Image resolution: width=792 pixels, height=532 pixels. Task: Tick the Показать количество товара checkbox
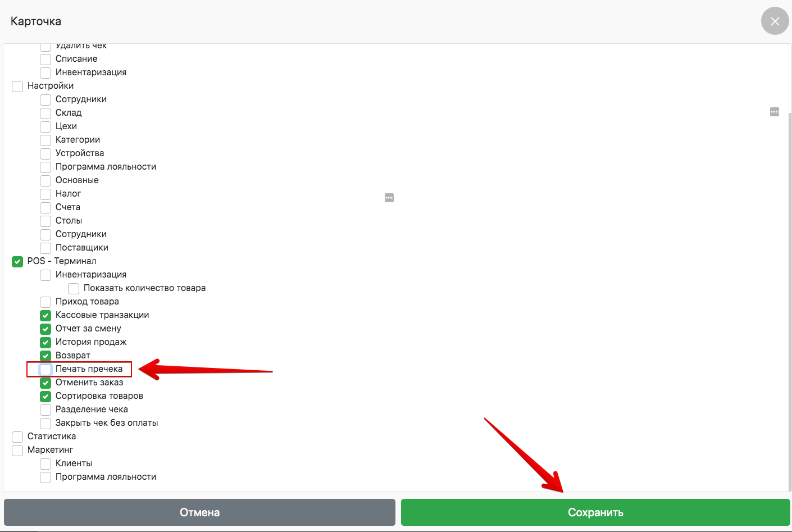[74, 288]
